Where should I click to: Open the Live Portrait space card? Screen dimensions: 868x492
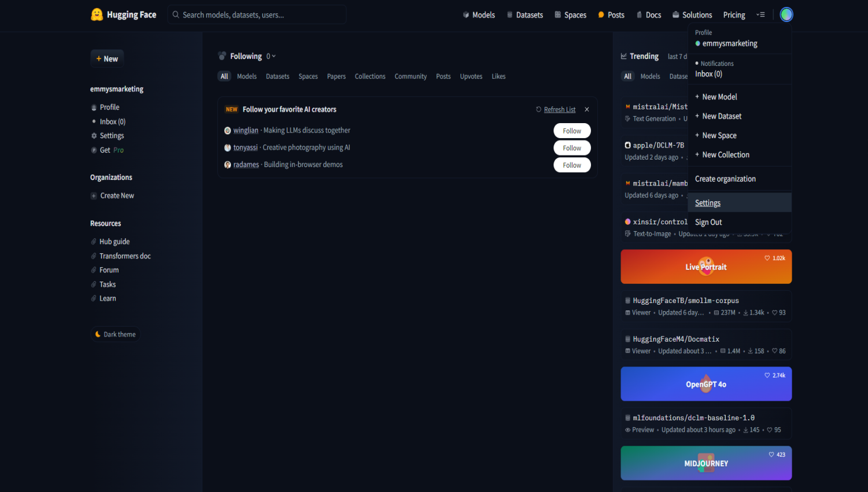706,267
